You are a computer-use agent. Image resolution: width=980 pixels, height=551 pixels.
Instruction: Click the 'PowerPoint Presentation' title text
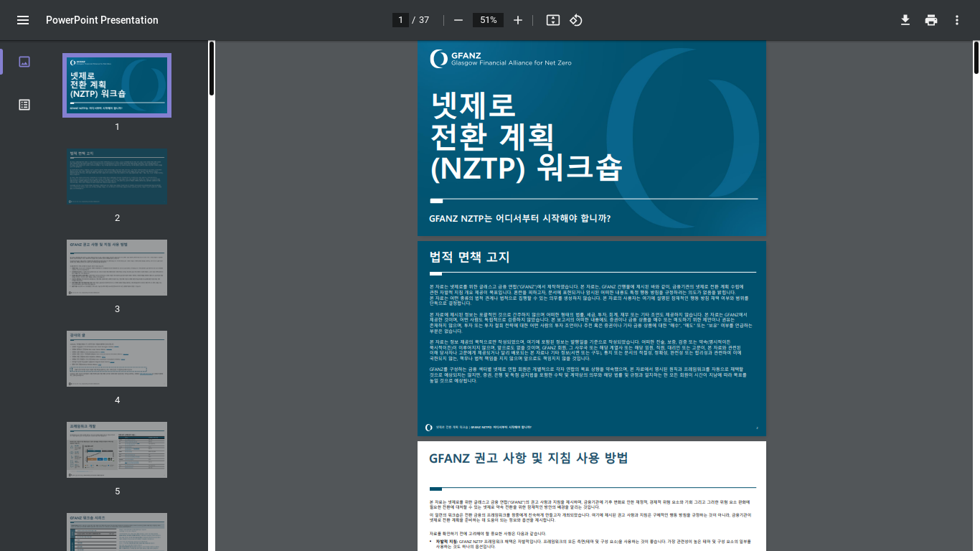click(x=102, y=20)
